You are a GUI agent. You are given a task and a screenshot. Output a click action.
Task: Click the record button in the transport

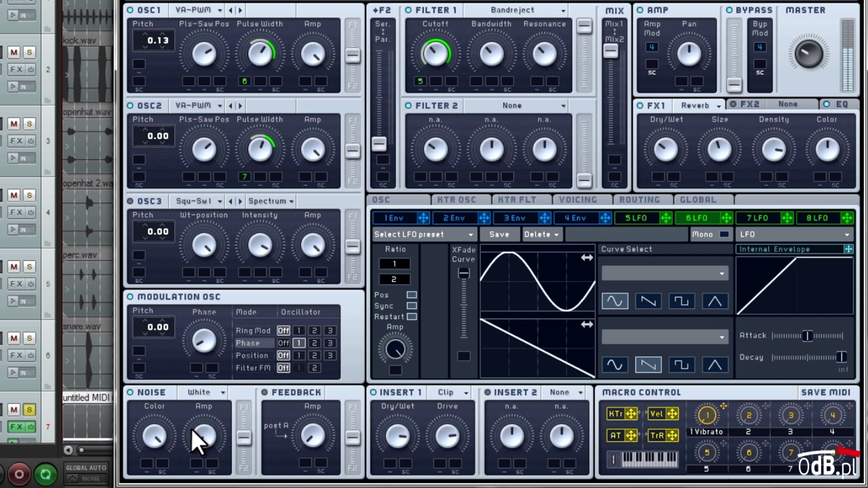19,474
